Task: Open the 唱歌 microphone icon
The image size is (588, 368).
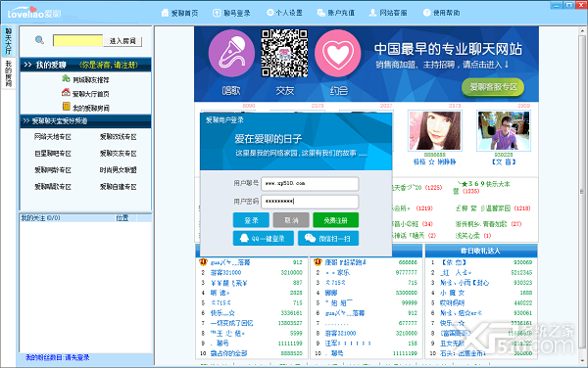Action: click(231, 53)
